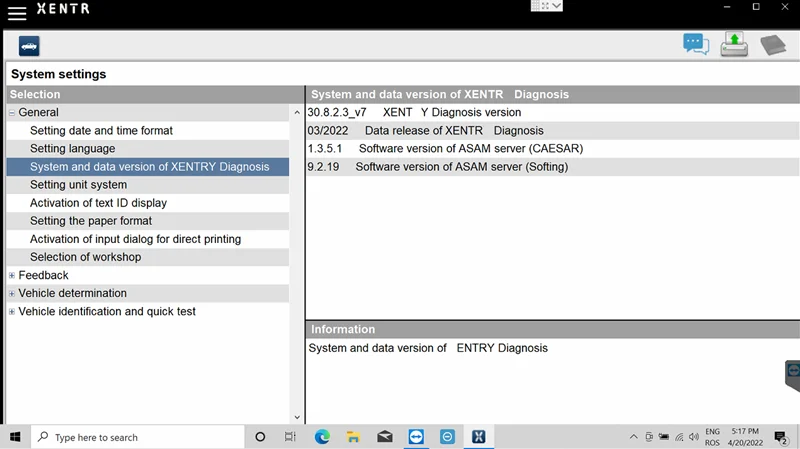800x449 pixels.
Task: Select Setting unit system
Action: pyautogui.click(x=147, y=185)
